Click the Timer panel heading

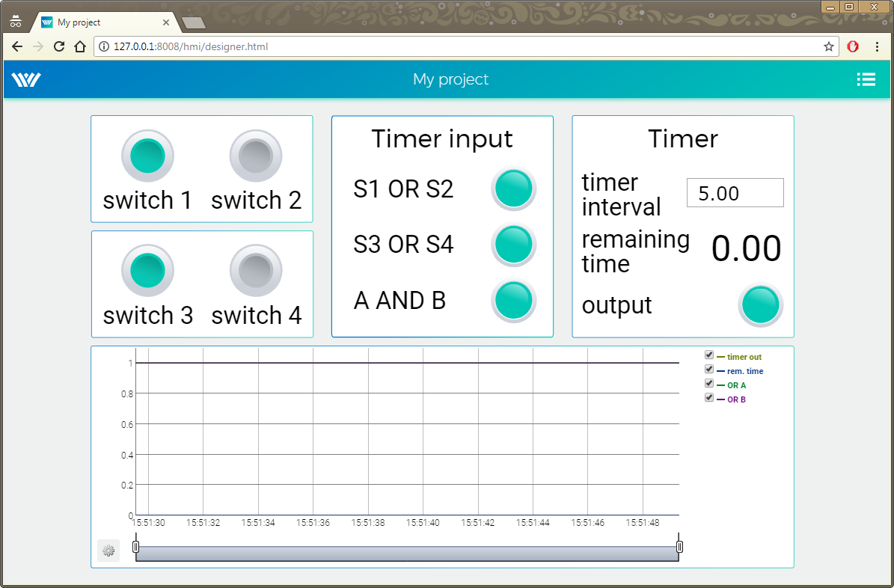tap(683, 139)
